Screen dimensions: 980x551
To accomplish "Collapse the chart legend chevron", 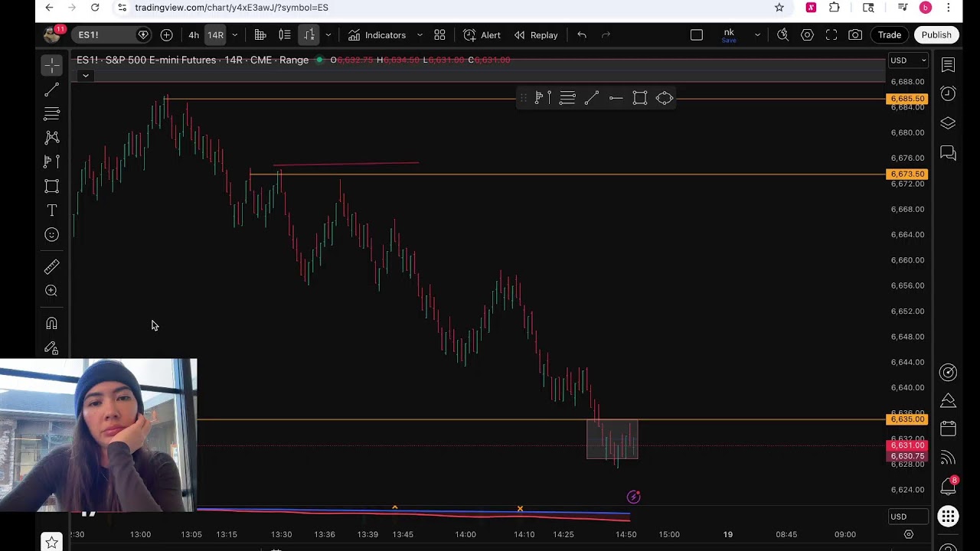I will [86, 76].
